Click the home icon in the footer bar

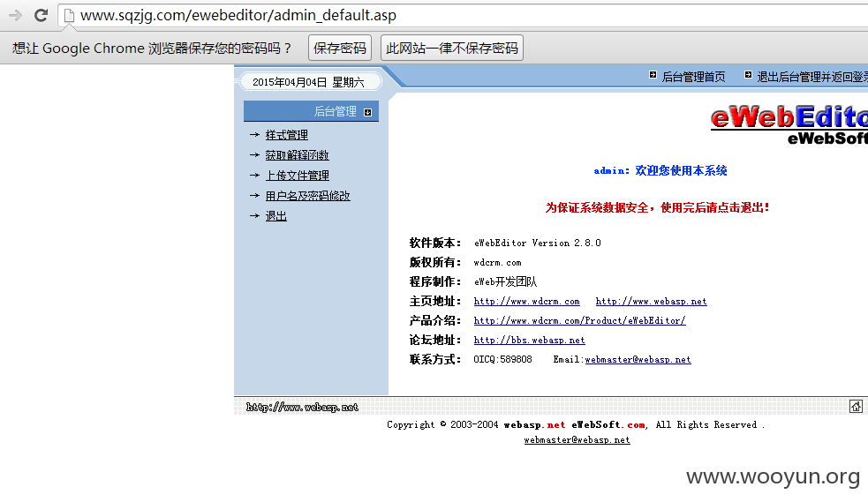click(x=856, y=407)
